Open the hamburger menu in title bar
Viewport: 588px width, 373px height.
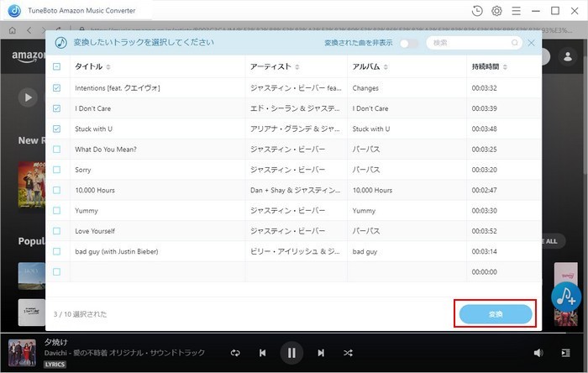coord(516,11)
